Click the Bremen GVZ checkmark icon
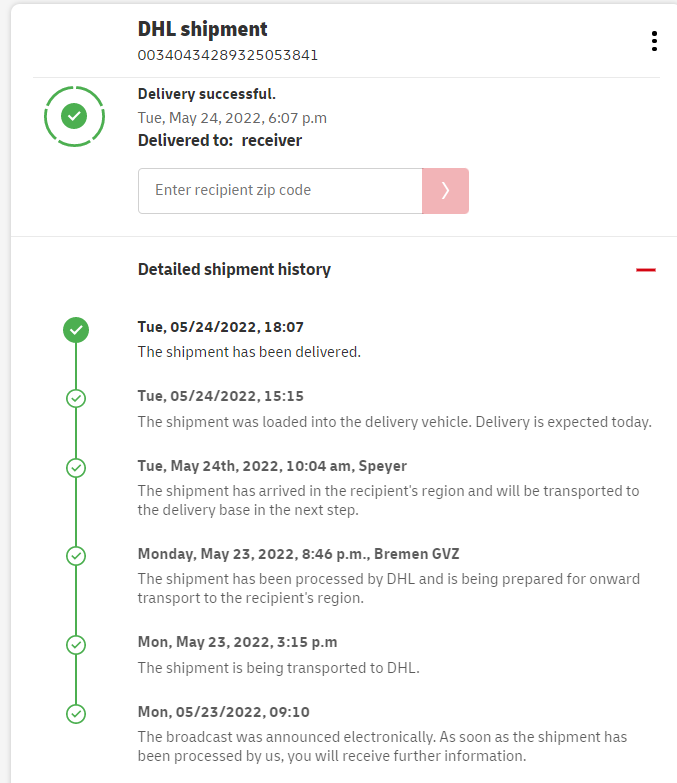 pyautogui.click(x=76, y=555)
